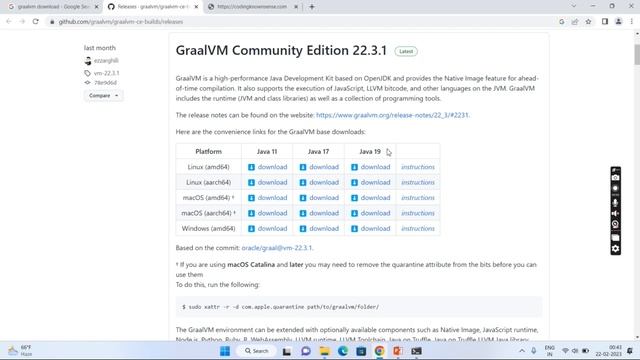640x360 pixels.
Task: Share this page using the share icon
Action: point(575,22)
